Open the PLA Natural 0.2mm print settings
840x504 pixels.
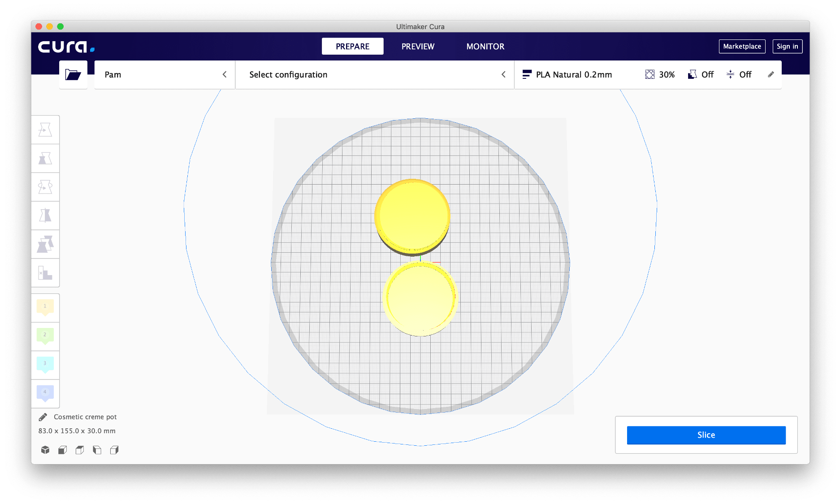coord(574,75)
